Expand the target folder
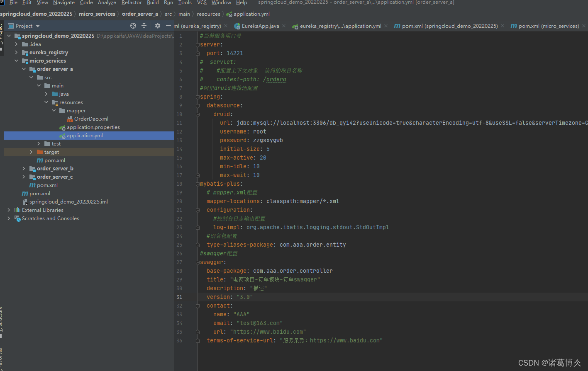 (31, 152)
